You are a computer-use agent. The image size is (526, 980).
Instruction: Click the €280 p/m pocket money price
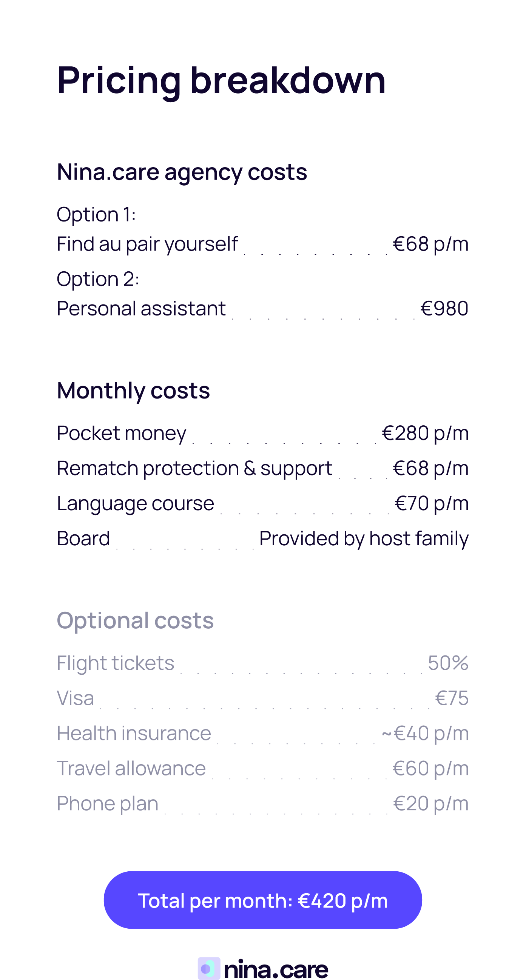[425, 433]
